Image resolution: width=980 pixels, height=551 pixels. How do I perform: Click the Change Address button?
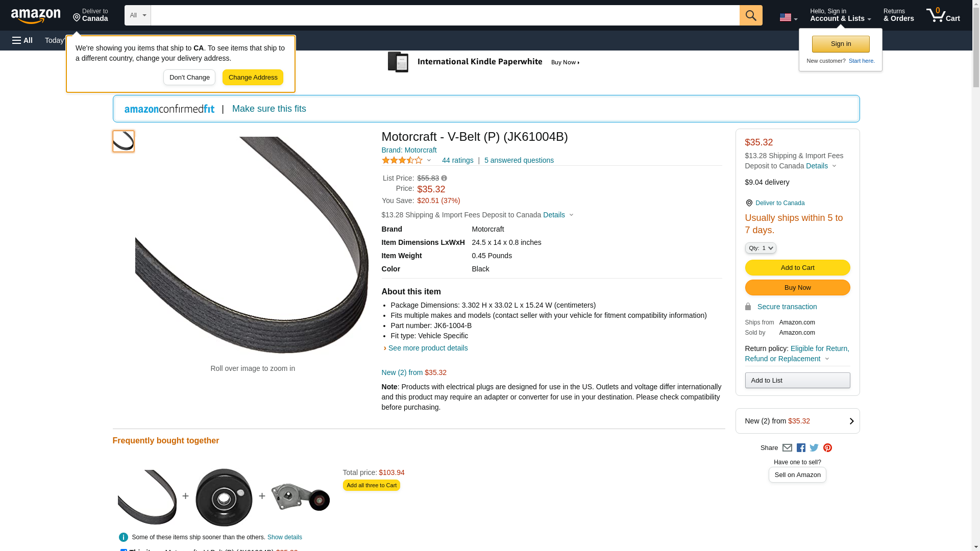coord(253,78)
